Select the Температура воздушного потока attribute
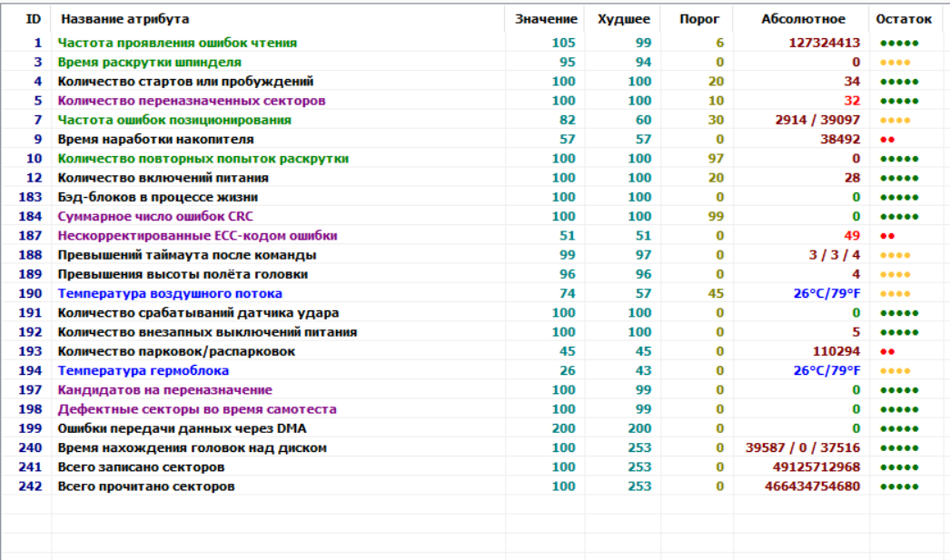The width and height of the screenshot is (950, 560). pyautogui.click(x=170, y=294)
